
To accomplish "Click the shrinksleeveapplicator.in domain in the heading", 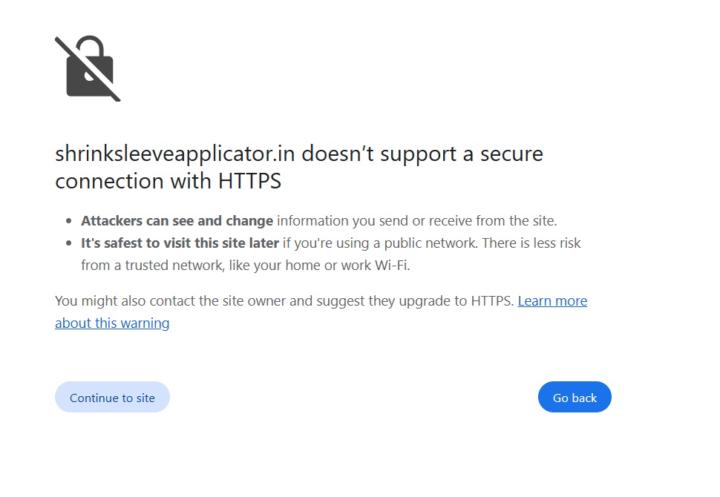I will click(x=175, y=155).
